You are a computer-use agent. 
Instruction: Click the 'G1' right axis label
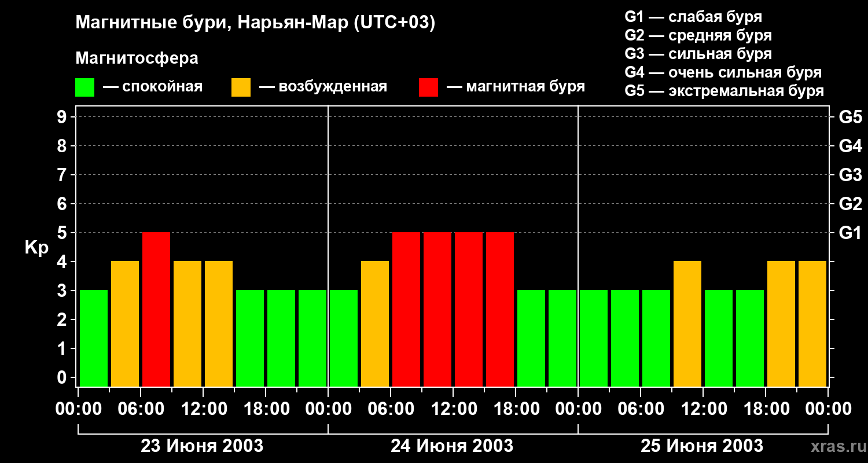point(850,233)
